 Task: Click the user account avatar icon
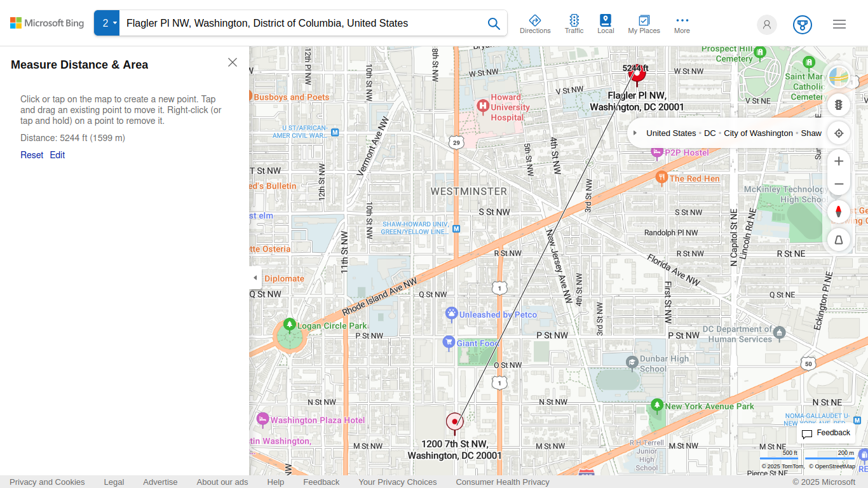[767, 24]
